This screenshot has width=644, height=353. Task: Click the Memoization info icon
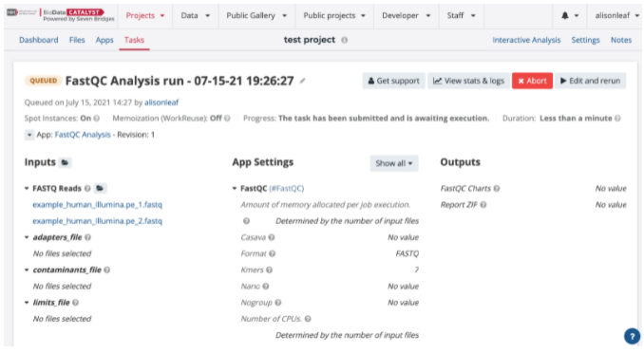227,119
